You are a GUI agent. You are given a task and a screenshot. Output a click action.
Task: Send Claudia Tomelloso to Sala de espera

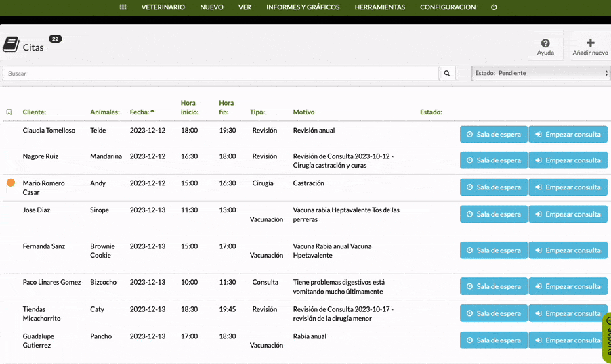pos(493,134)
